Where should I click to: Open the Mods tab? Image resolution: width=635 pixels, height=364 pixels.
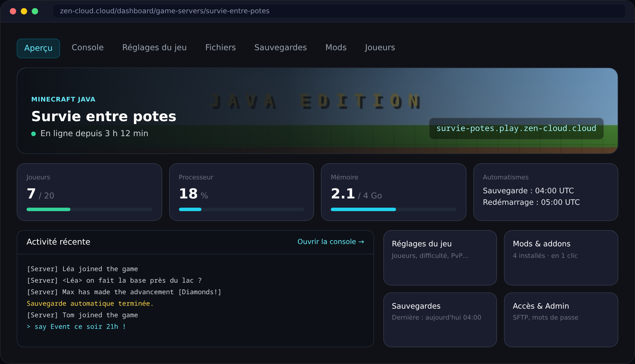point(336,48)
